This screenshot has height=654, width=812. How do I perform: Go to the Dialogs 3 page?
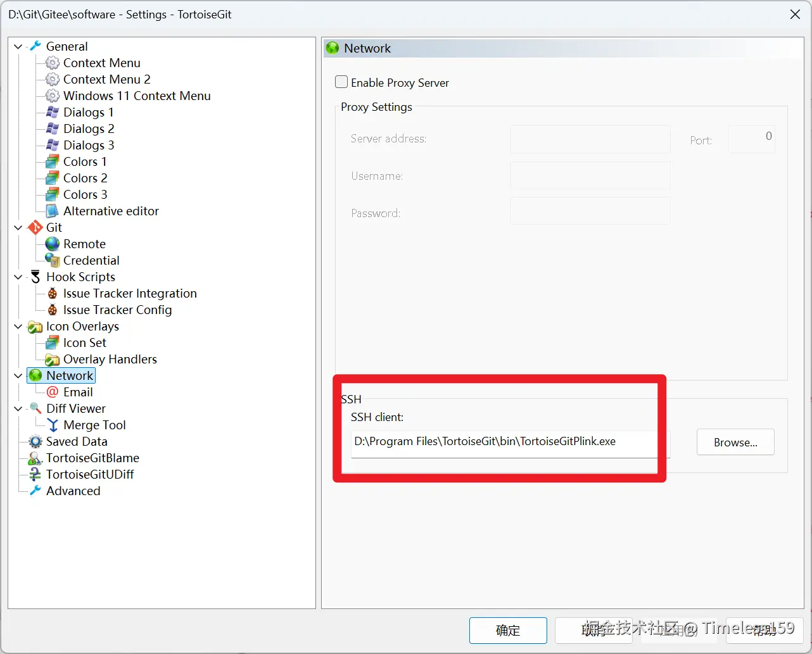click(x=89, y=145)
